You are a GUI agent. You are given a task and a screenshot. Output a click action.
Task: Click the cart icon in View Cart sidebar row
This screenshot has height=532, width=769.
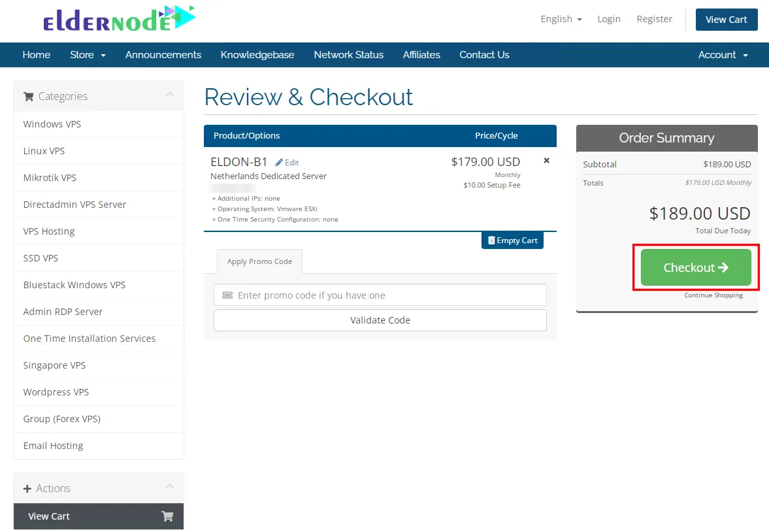(167, 516)
